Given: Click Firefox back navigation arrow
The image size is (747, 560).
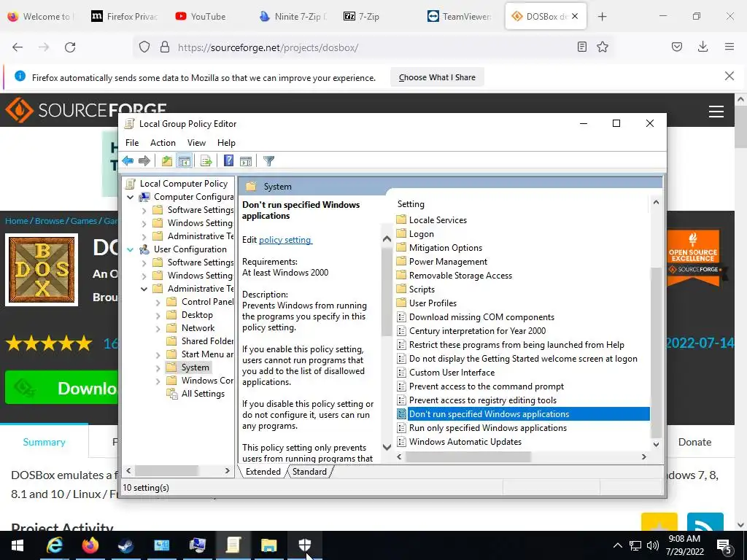Looking at the screenshot, I should coord(18,47).
